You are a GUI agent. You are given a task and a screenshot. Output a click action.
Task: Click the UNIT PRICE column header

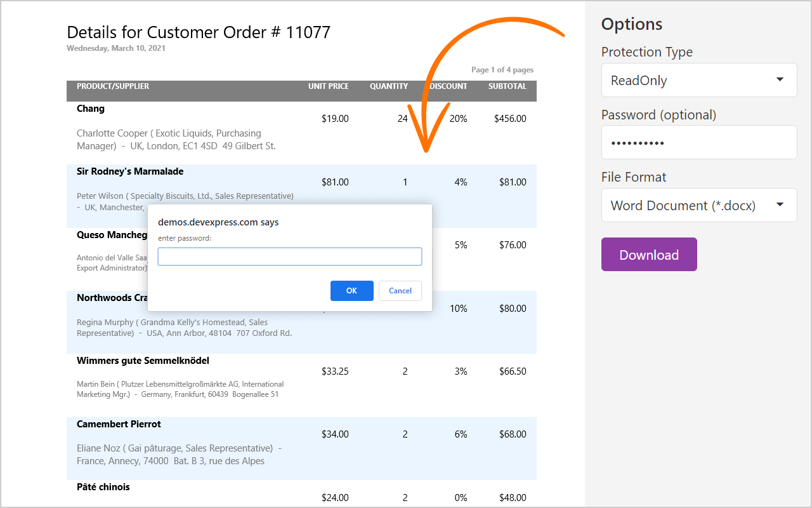[x=328, y=86]
